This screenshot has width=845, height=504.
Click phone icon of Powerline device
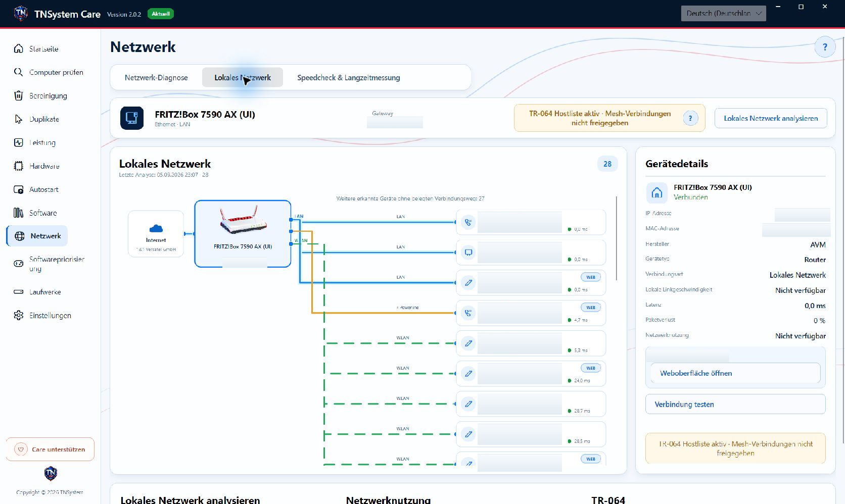pos(468,313)
